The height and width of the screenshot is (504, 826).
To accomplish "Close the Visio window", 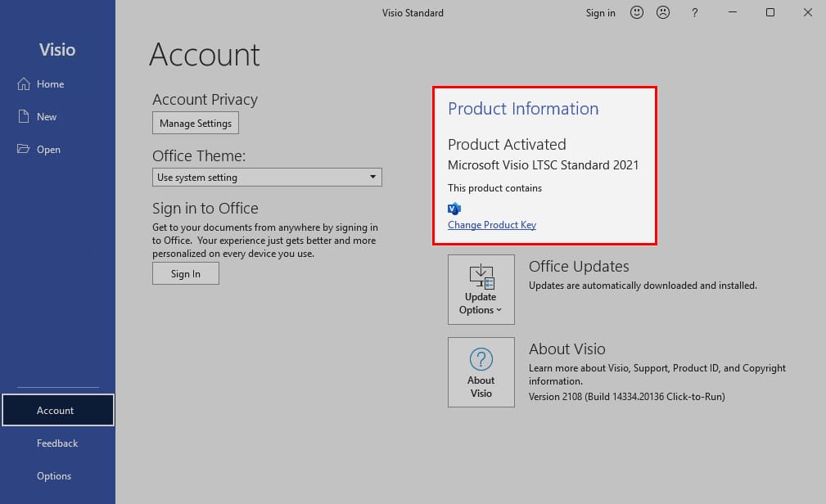I will tap(807, 12).
